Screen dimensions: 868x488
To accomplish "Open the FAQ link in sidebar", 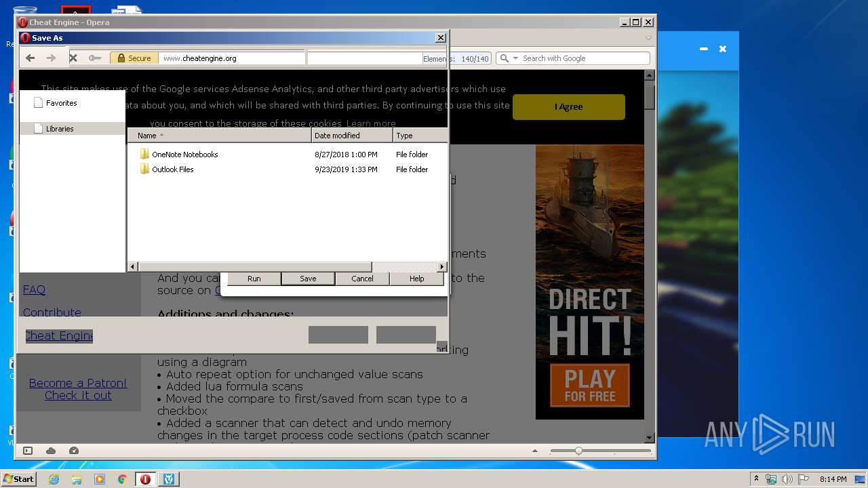I will coord(34,290).
